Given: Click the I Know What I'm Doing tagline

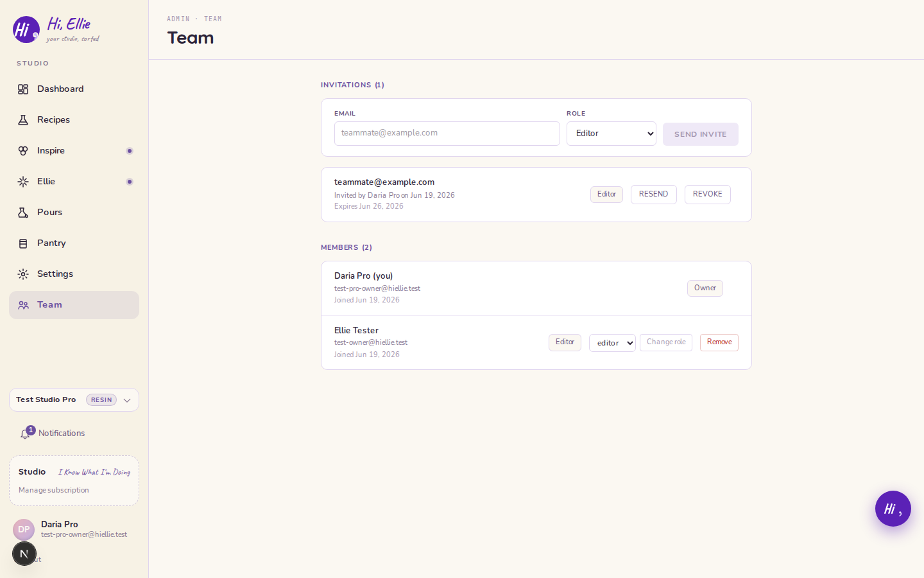Looking at the screenshot, I should 94,472.
